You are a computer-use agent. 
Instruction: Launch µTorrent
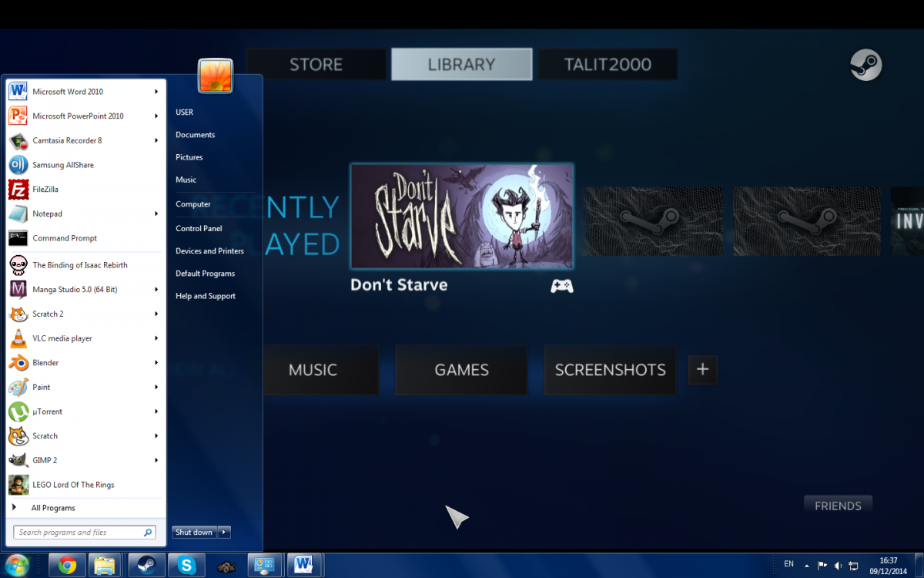tap(85, 412)
